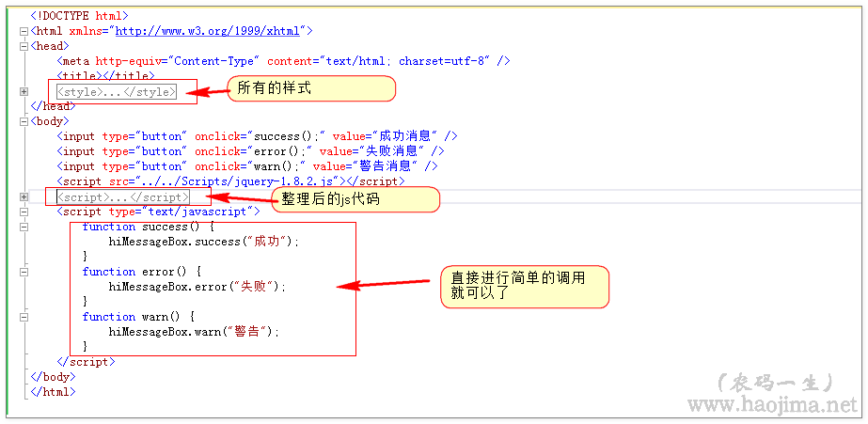The image size is (868, 424).
Task: Click the www.haojima.net watermark
Action: [771, 404]
